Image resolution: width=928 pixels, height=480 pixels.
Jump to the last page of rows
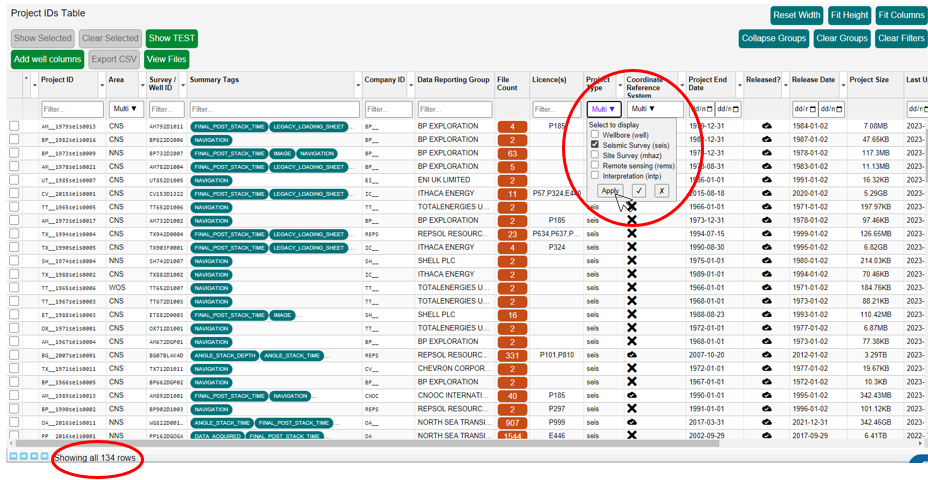43,456
